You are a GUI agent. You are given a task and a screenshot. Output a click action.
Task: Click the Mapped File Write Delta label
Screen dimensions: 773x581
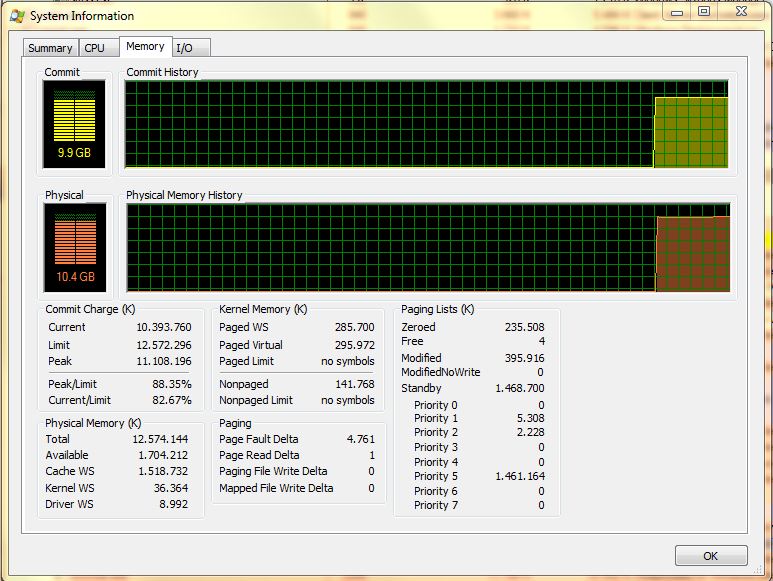(x=276, y=488)
